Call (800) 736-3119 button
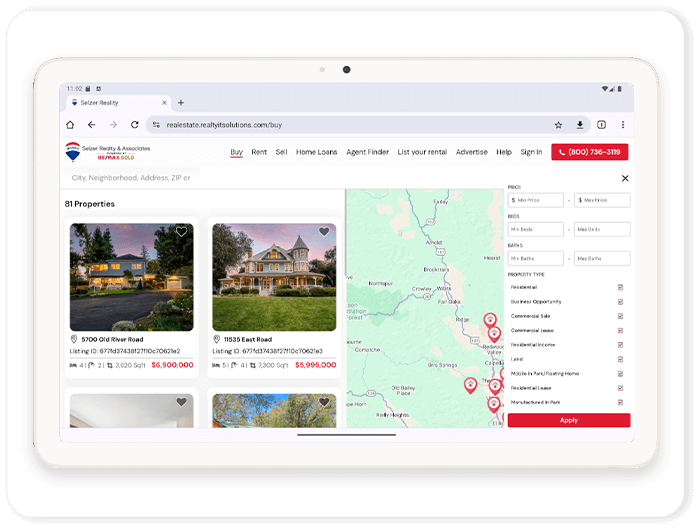700x530 pixels. (589, 152)
